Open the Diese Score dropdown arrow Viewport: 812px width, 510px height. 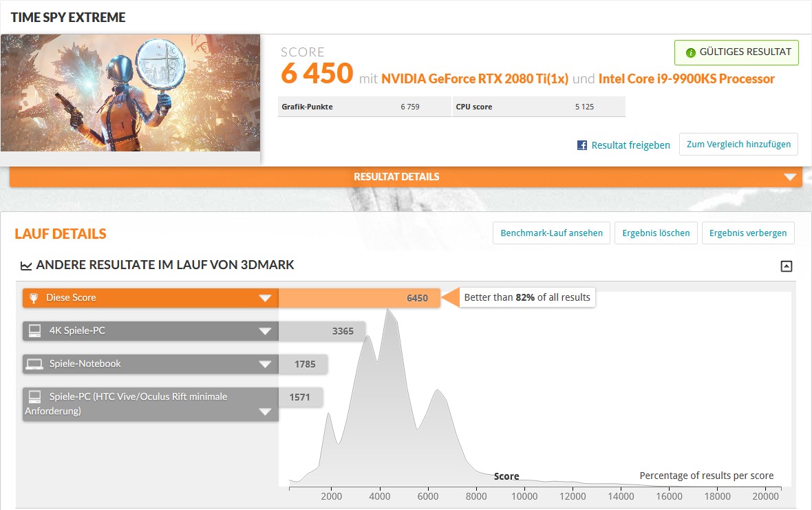click(x=265, y=298)
